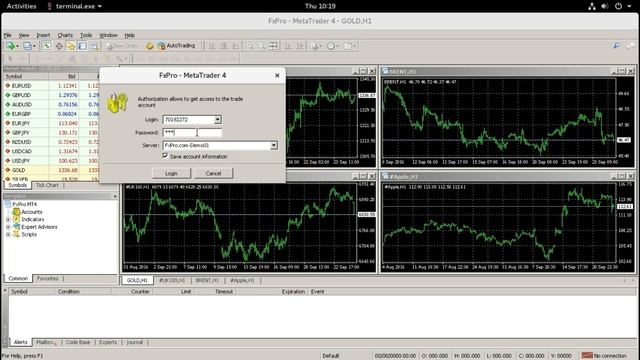Open the View menu
The image size is (640, 360).
[24, 36]
